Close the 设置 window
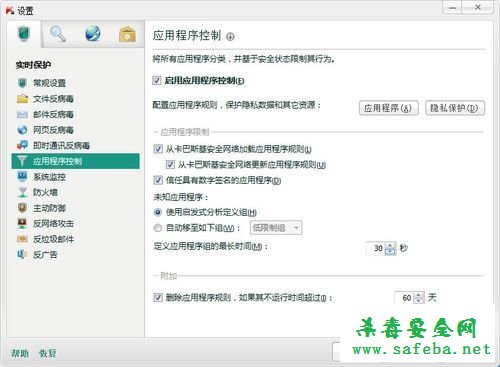Screen dimensions: 500x367 (x=478, y=7)
